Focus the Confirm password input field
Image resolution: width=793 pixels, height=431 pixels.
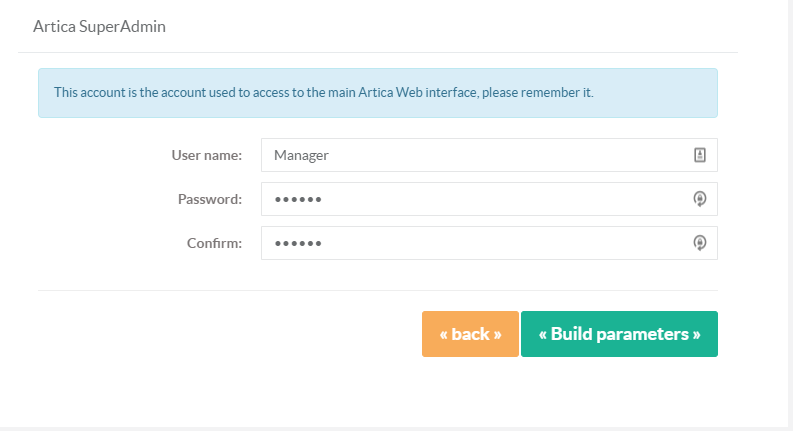point(489,243)
